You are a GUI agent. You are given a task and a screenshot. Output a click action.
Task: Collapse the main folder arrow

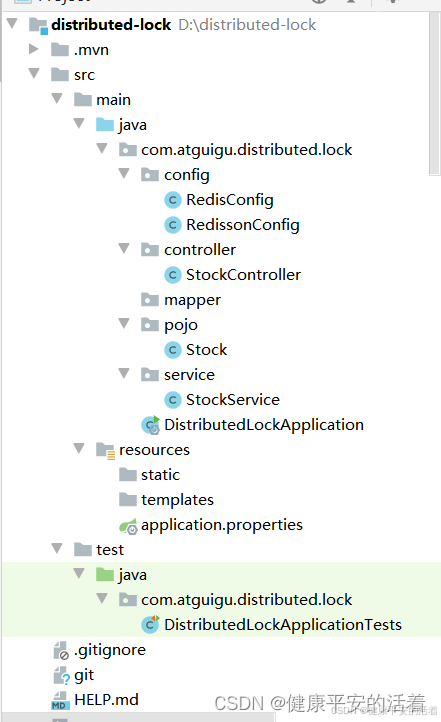click(57, 98)
